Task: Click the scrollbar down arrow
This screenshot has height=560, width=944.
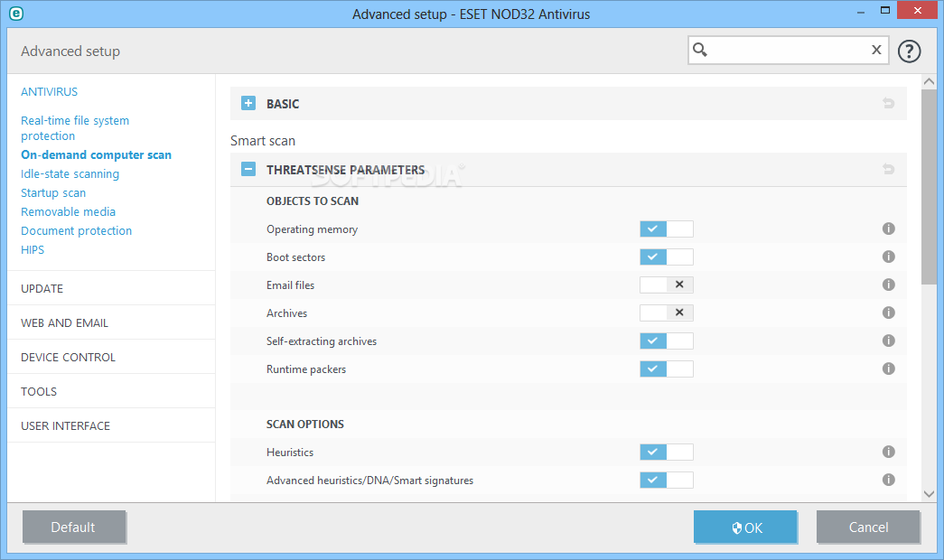Action: [x=929, y=494]
